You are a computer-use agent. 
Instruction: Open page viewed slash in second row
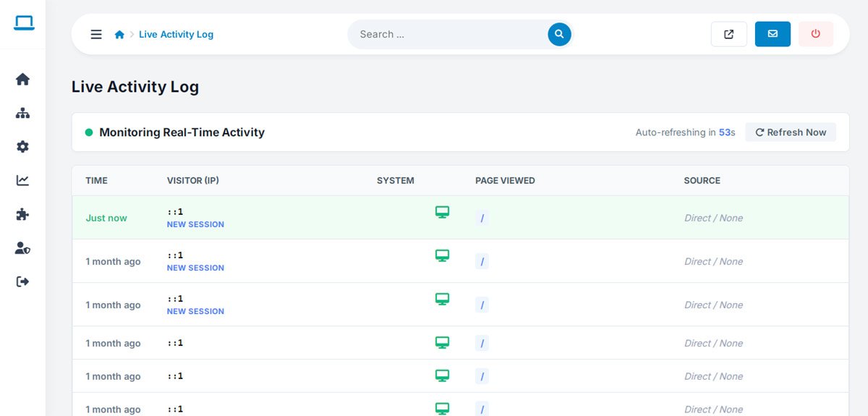click(x=482, y=261)
